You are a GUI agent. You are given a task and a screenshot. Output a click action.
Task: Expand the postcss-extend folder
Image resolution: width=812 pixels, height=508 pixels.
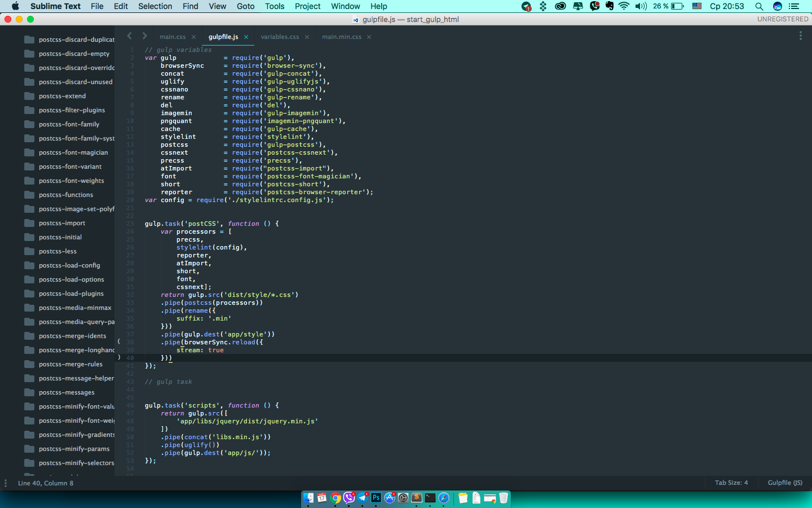[56, 96]
